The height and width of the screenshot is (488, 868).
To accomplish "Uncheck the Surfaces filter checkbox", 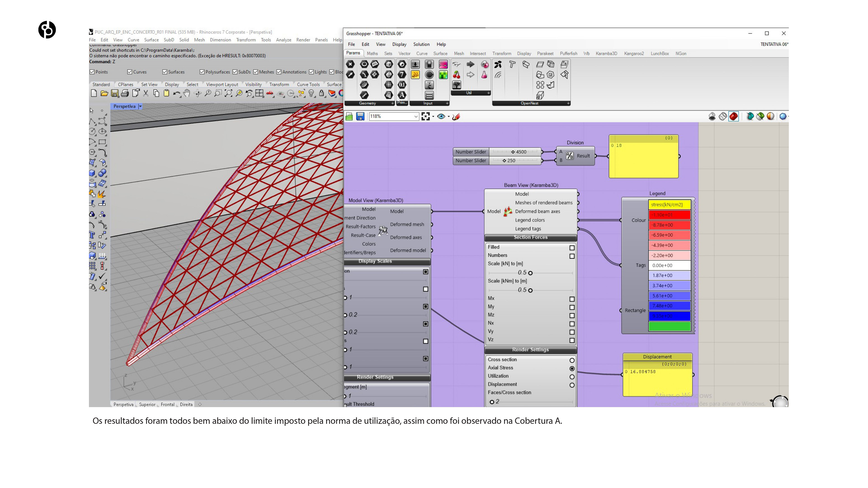I will coord(165,72).
